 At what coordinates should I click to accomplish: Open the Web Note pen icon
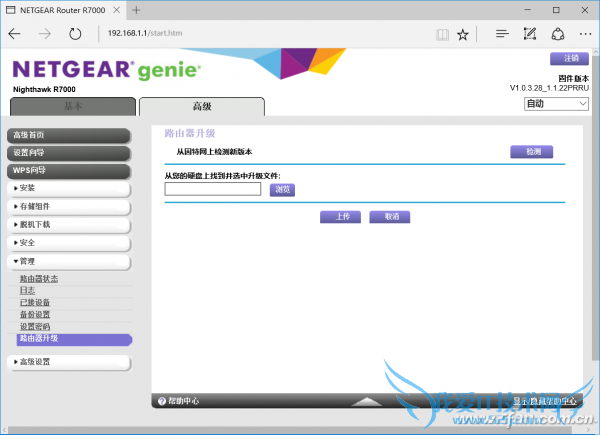click(x=530, y=34)
